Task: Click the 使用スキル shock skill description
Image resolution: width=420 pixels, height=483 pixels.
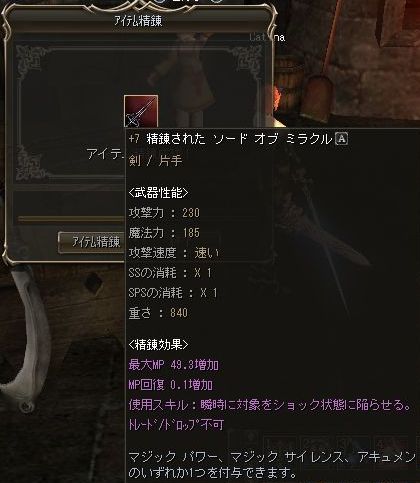Action: (x=270, y=405)
